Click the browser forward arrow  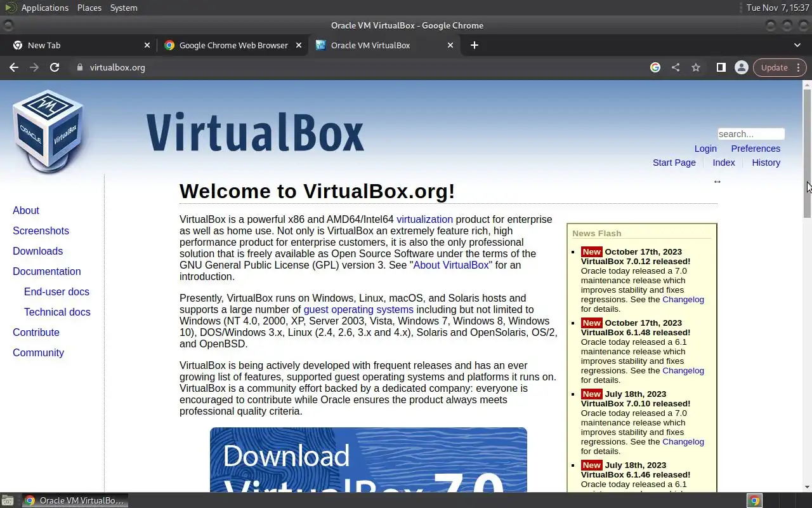tap(34, 67)
